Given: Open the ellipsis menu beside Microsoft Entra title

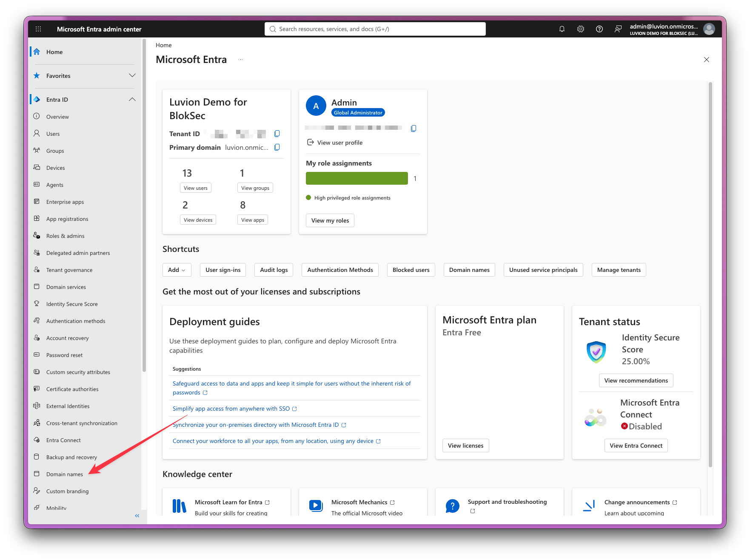Looking at the screenshot, I should click(x=241, y=60).
